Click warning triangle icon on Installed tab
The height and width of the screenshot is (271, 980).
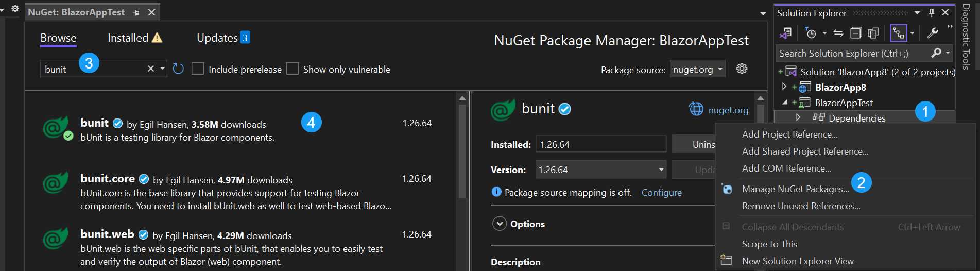(157, 38)
